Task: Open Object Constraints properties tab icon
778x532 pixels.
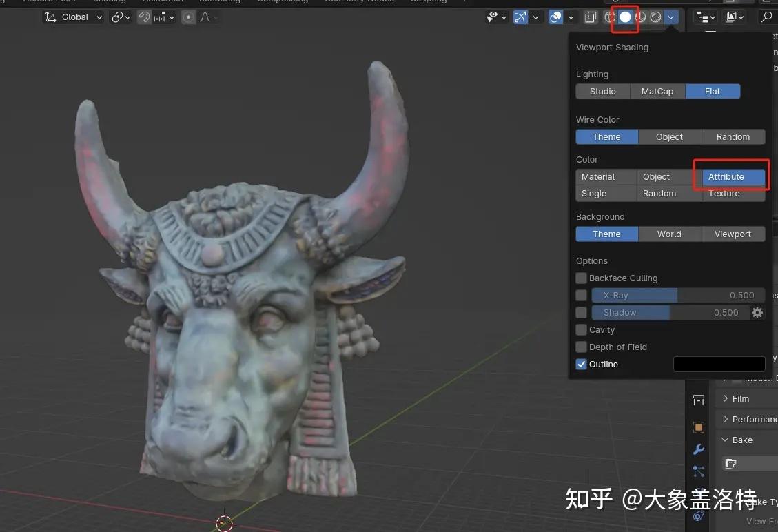Action: 699,515
